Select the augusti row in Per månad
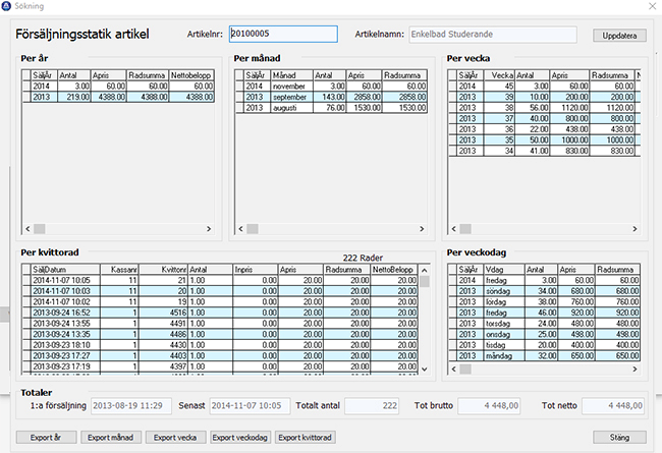 point(331,108)
